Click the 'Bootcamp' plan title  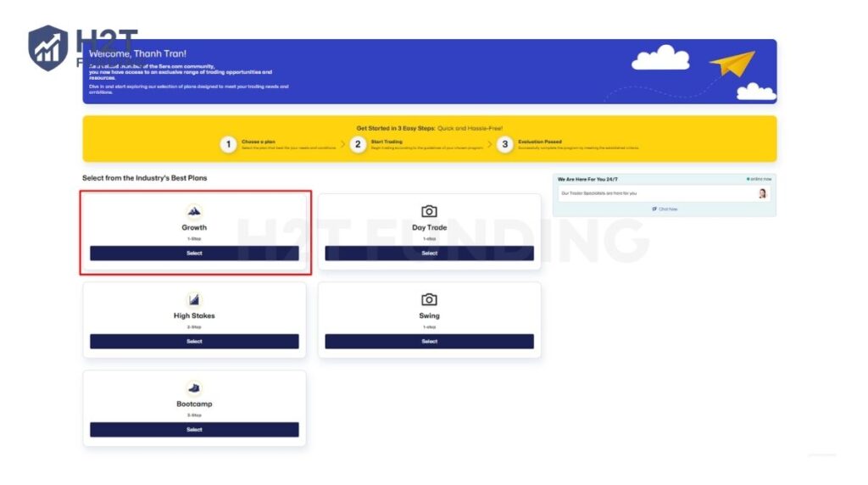point(194,404)
